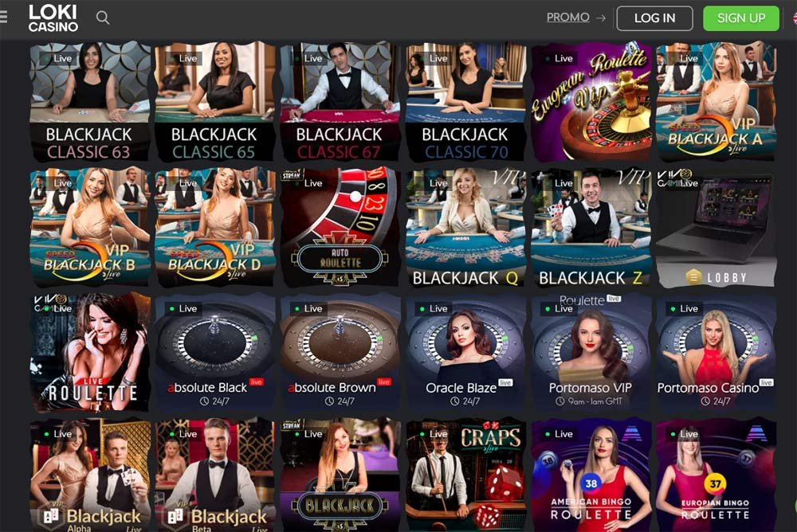Open Portomaso VIP roulette tile
The width and height of the screenshot is (797, 532).
point(591,352)
